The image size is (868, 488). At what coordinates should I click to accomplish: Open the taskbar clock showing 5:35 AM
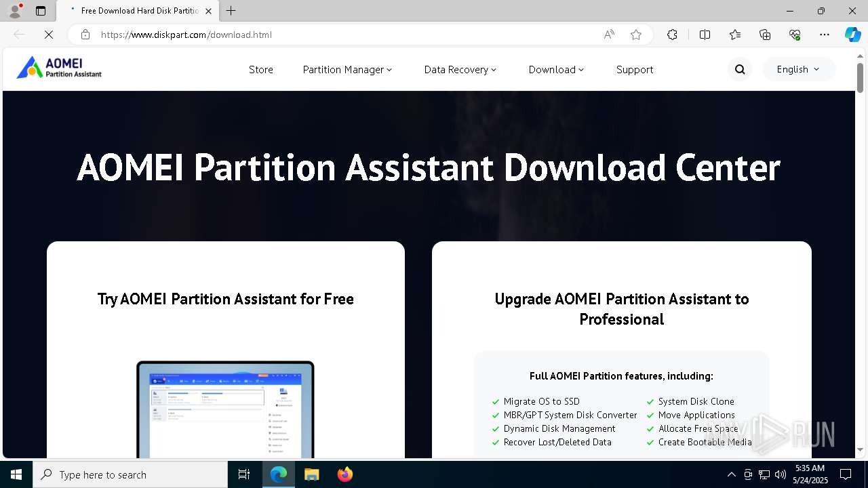coord(810,474)
